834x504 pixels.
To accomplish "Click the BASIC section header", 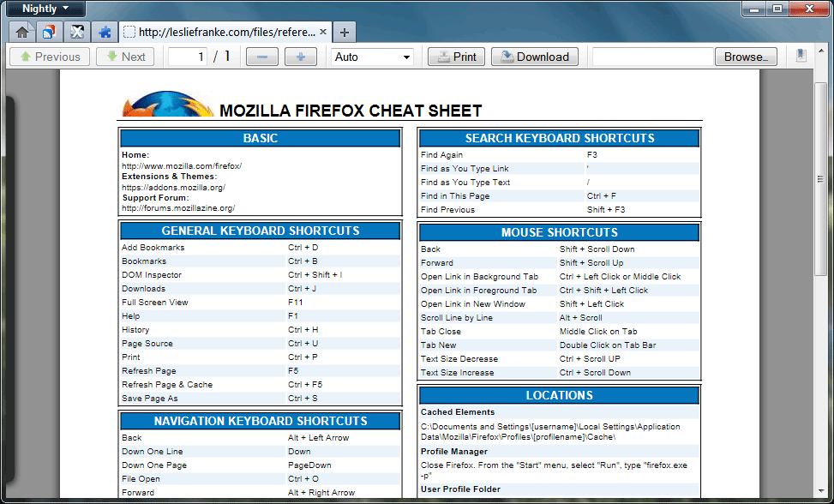I will pyautogui.click(x=260, y=138).
